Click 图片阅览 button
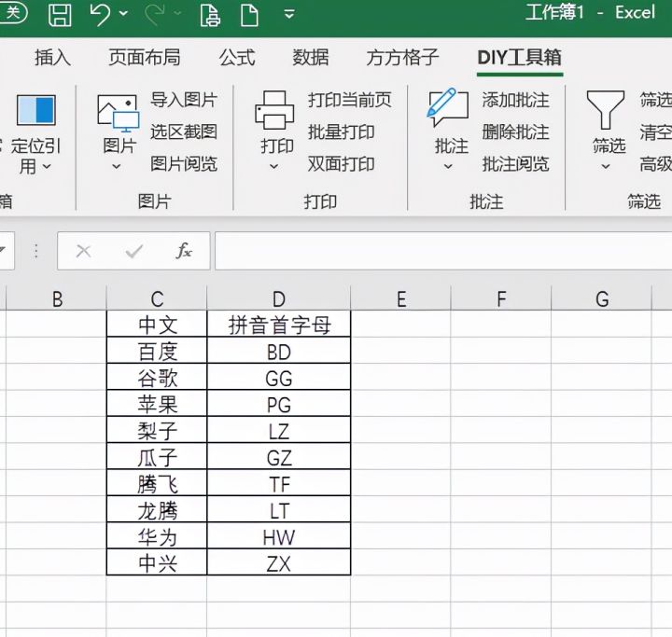 tap(184, 164)
